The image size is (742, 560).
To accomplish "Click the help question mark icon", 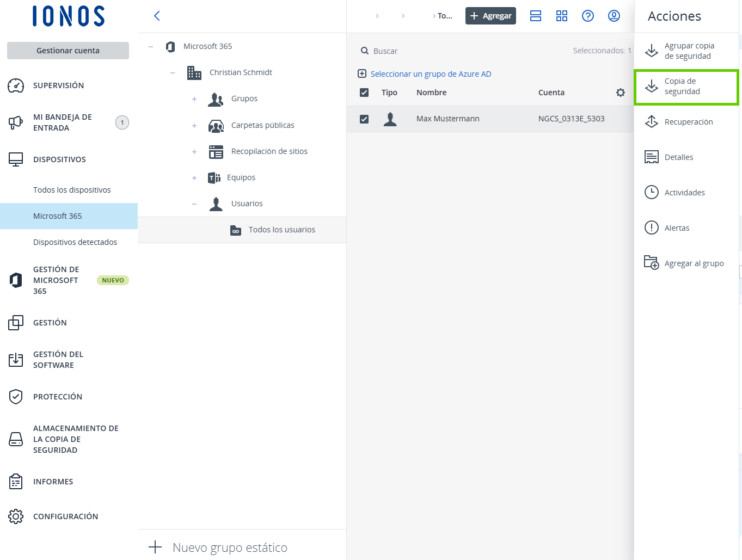I will 587,16.
